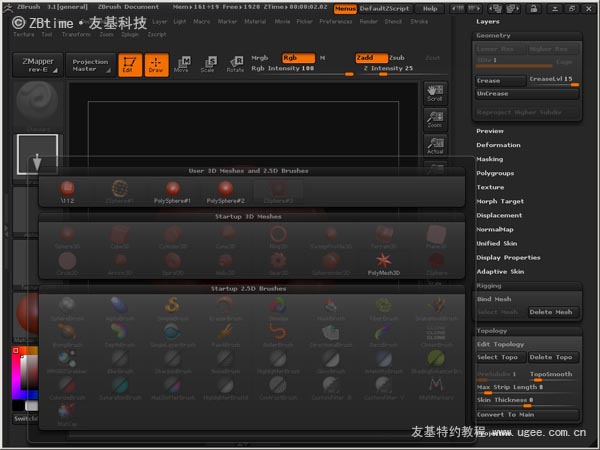600x450 pixels.
Task: Click the Delete Topo button
Action: 553,357
